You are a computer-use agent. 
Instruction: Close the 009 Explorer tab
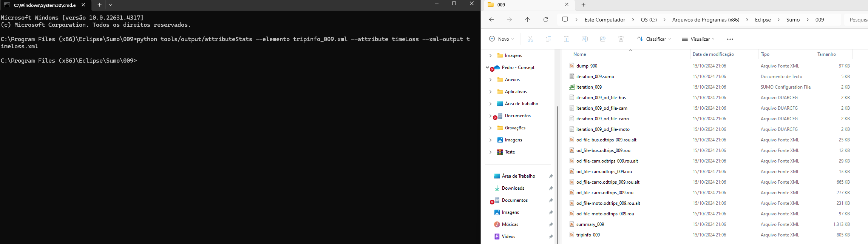567,5
